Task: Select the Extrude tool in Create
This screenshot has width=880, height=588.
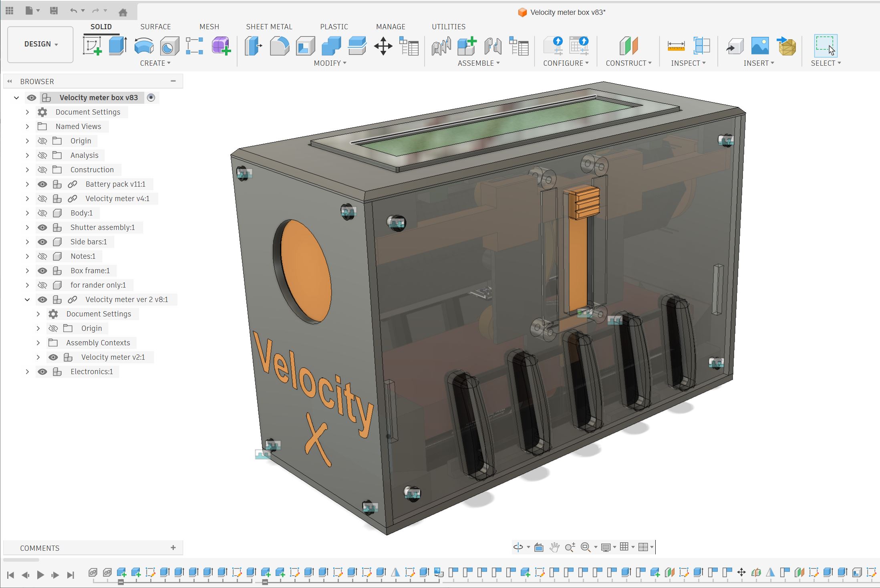Action: pyautogui.click(x=118, y=46)
